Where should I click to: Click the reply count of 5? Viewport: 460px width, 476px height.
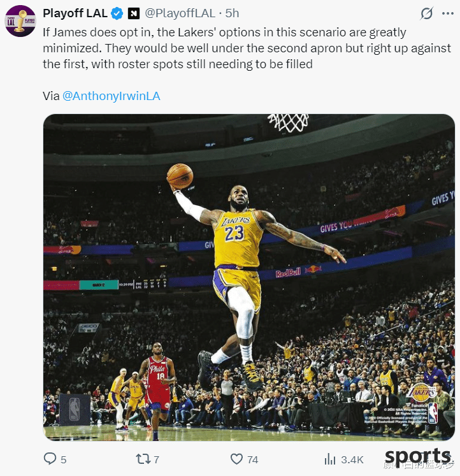[63, 459]
